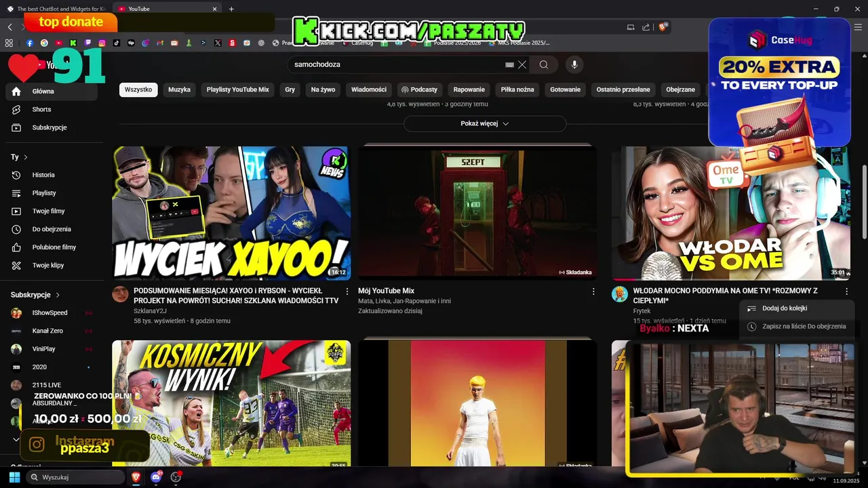Open 2020 channel subscription
The height and width of the screenshot is (488, 868).
(x=52, y=367)
